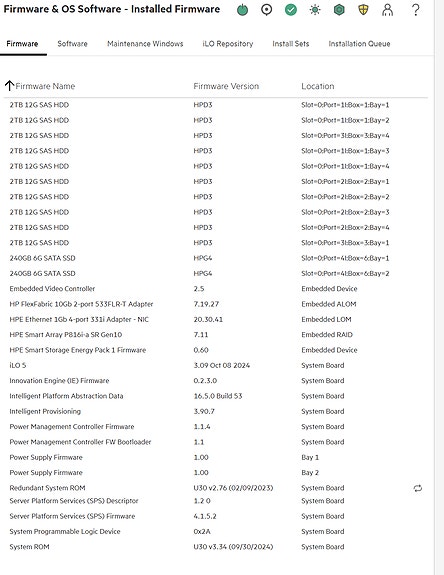
Task: Select the Install Sets tab
Action: (x=291, y=44)
